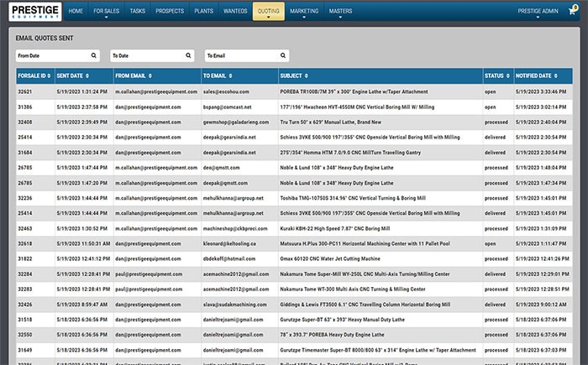Select Forsale ID 32621
Image resolution: width=588 pixels, height=365 pixels.
point(24,91)
